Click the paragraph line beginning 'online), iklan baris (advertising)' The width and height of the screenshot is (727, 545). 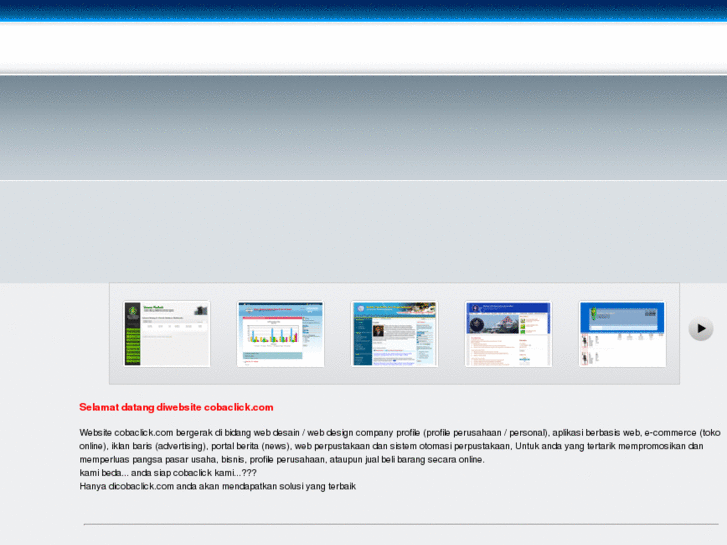coord(391,446)
